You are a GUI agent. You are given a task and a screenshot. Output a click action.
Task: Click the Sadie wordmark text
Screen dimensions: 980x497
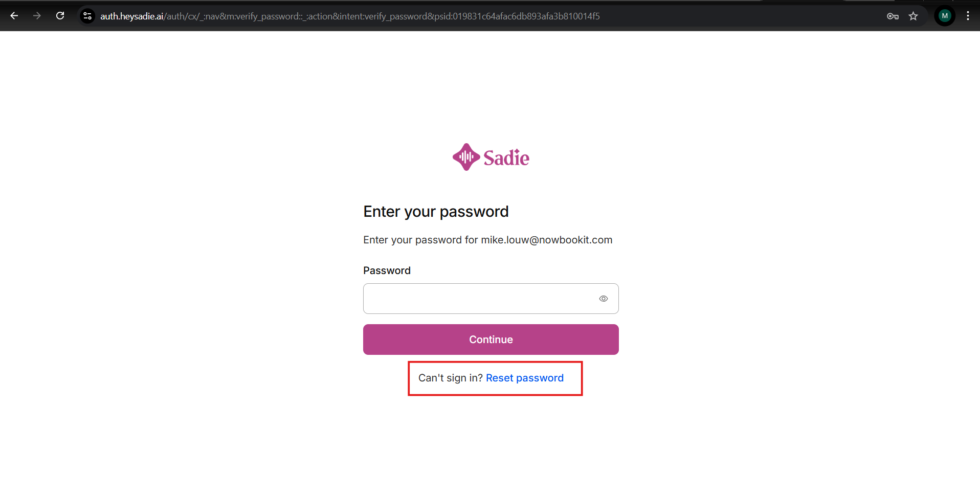[506, 158]
